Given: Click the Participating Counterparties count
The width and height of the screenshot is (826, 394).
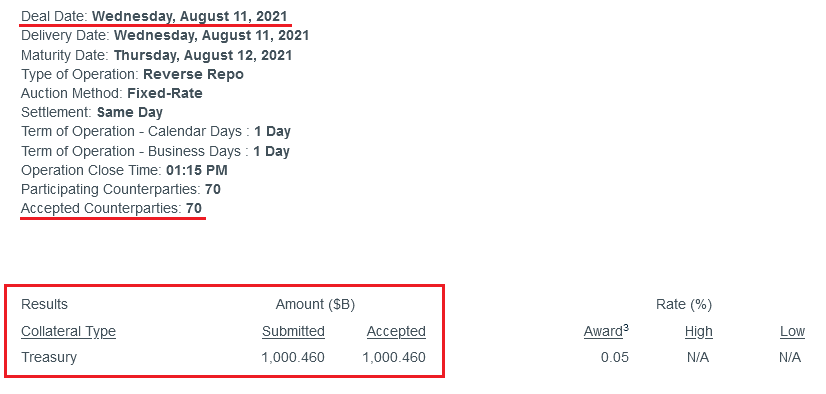Looking at the screenshot, I should [213, 189].
